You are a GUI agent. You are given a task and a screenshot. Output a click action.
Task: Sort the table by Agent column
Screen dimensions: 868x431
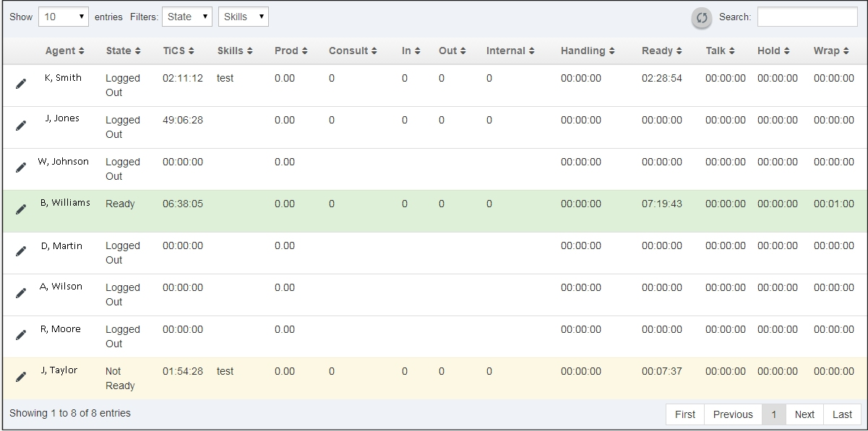pyautogui.click(x=64, y=51)
